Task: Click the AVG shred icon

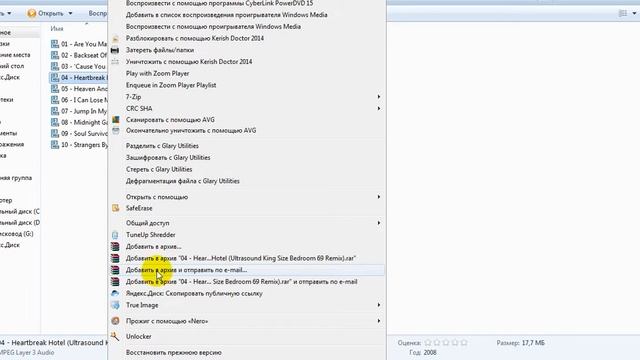Action: [116, 131]
